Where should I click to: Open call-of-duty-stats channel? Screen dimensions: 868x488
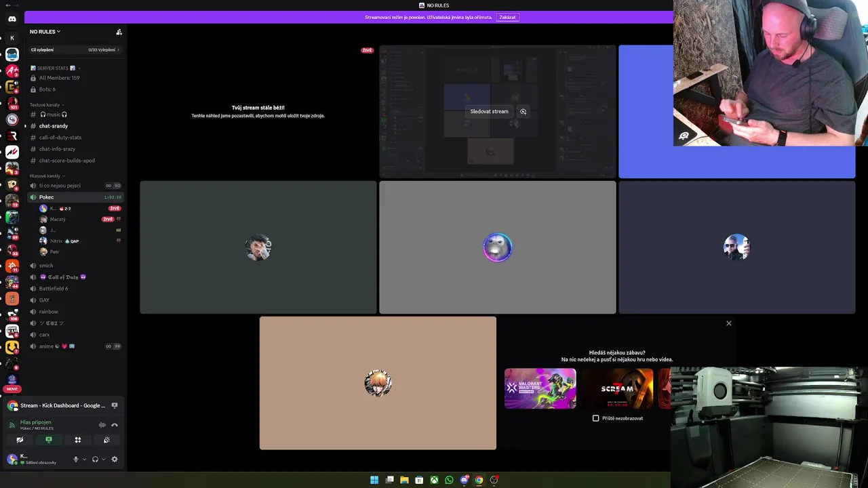75,138
